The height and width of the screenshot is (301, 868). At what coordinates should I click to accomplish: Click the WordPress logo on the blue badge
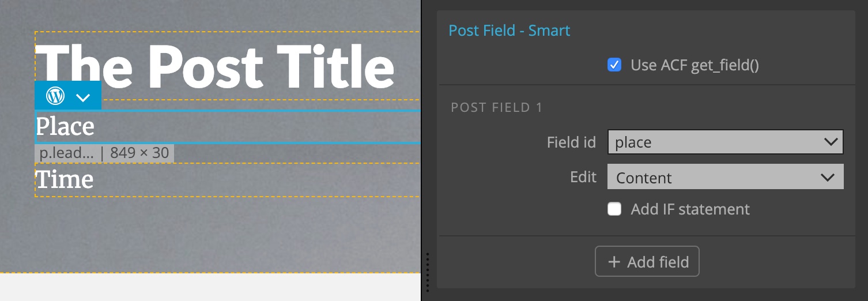(x=55, y=96)
